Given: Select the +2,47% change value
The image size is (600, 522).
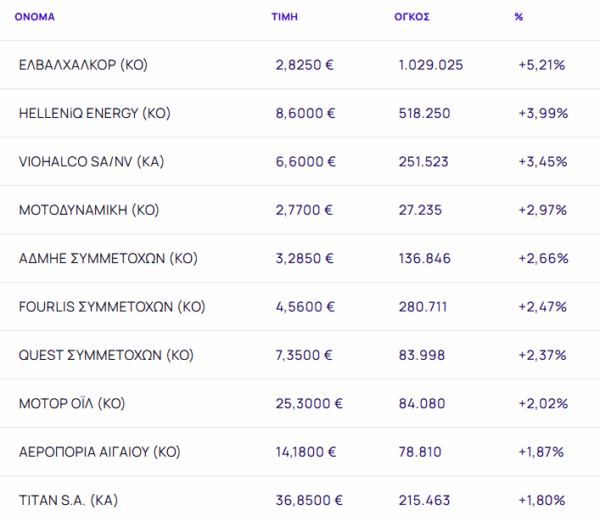Looking at the screenshot, I should click(542, 307).
